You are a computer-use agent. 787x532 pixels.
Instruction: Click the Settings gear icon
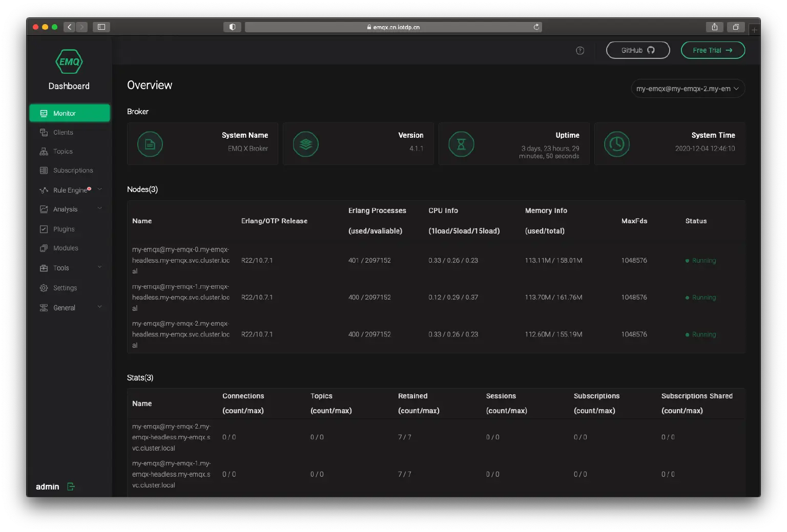pyautogui.click(x=44, y=288)
